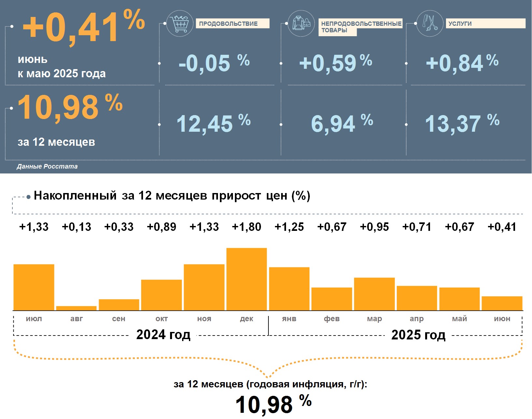
Task: Click the 6,94% non-food annual value
Action: [341, 124]
